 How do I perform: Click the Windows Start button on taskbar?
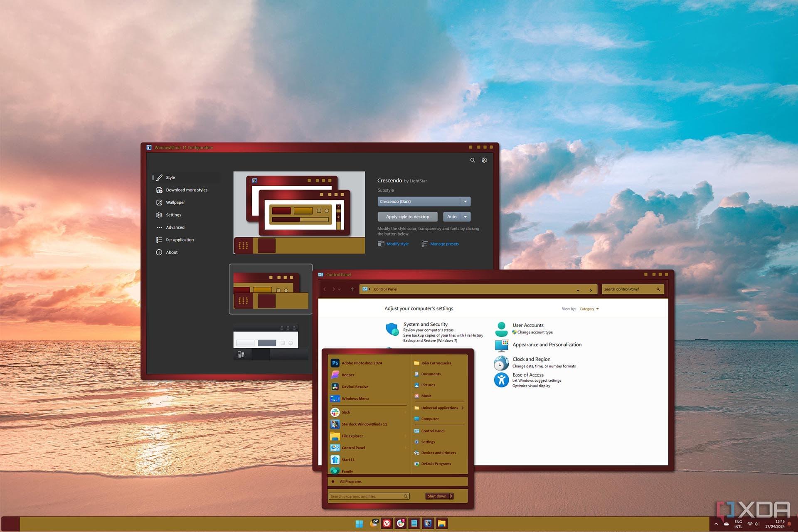[359, 523]
